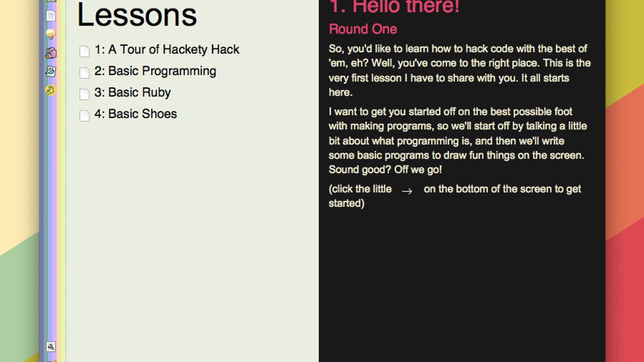644x362 pixels.
Task: Click the '1. Hello there!' lesson title
Action: click(394, 7)
